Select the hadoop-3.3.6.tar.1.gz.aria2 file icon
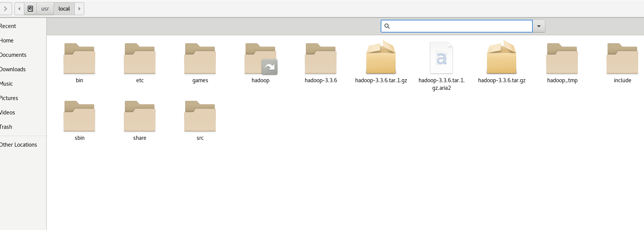Image resolution: width=644 pixels, height=230 pixels. [441, 58]
